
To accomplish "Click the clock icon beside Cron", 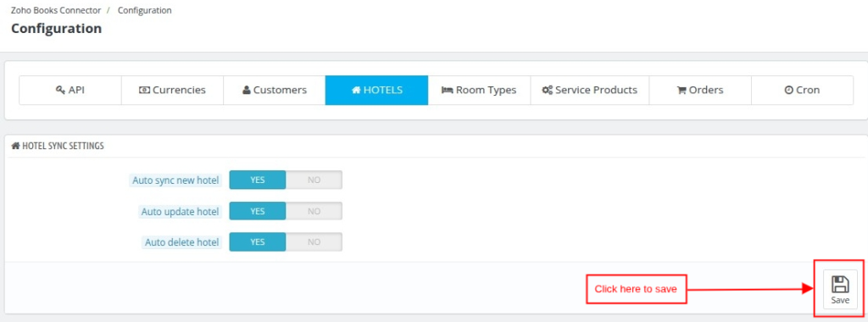I will (789, 90).
